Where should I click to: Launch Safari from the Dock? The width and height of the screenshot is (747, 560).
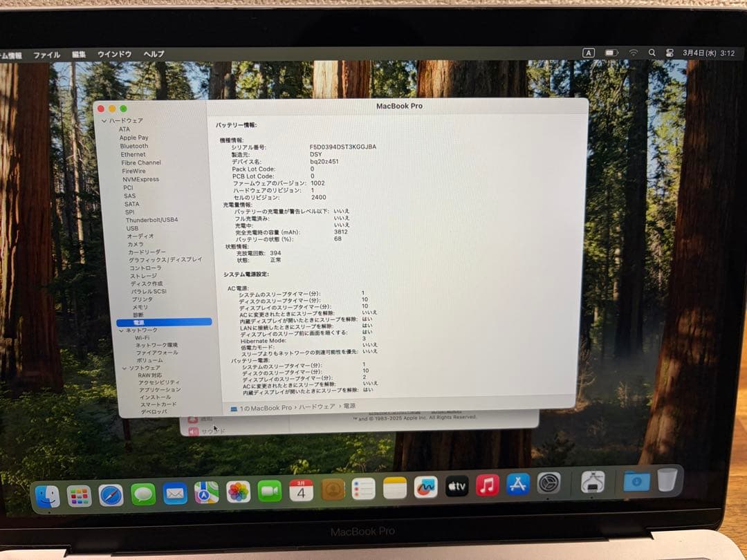pyautogui.click(x=111, y=495)
